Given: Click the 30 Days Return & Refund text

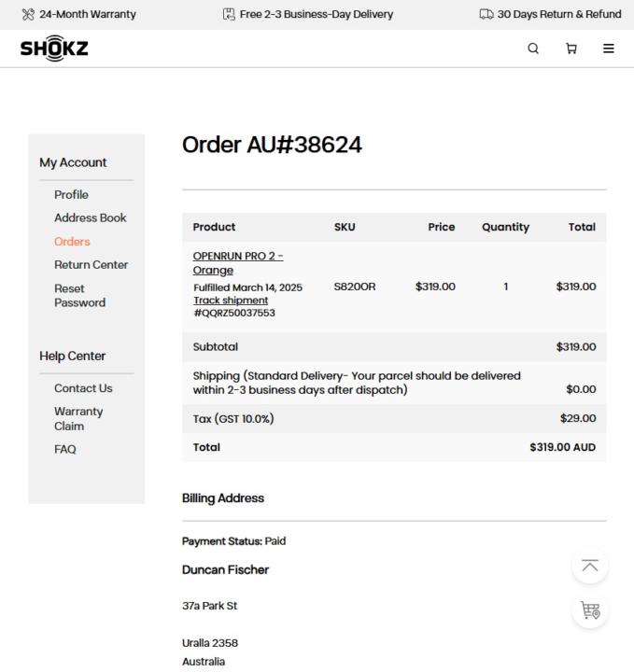Looking at the screenshot, I should tap(558, 14).
